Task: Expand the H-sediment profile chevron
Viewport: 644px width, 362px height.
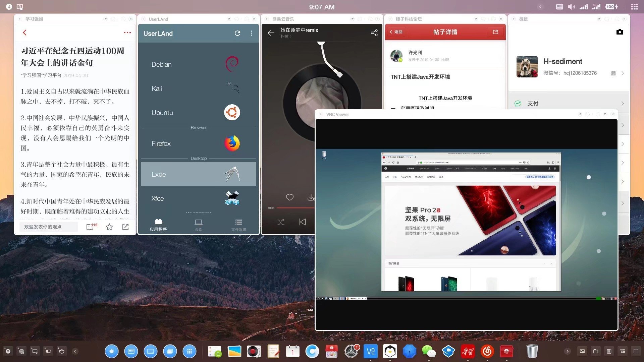Action: (x=623, y=73)
